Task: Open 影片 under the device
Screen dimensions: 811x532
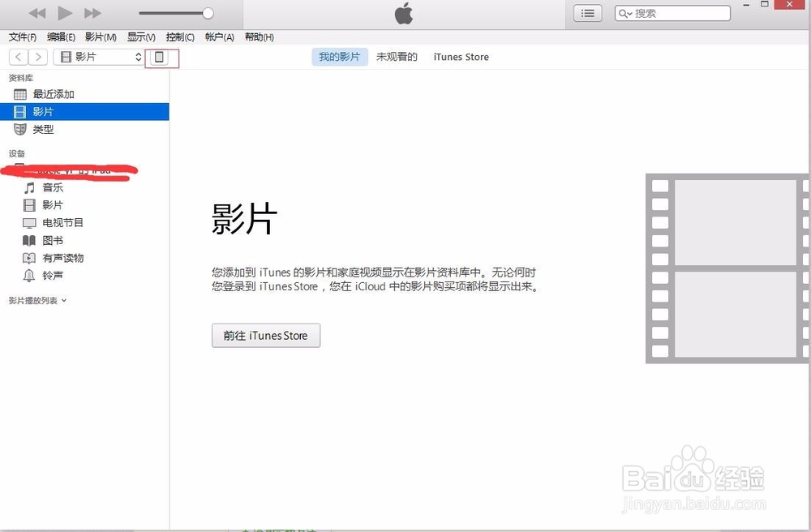Action: pyautogui.click(x=53, y=205)
